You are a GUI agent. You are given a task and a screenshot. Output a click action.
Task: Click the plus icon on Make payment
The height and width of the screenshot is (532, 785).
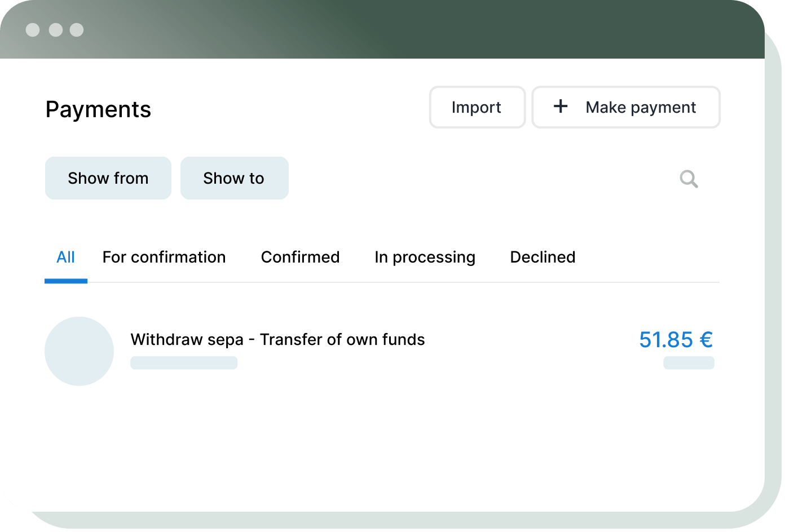(x=561, y=107)
